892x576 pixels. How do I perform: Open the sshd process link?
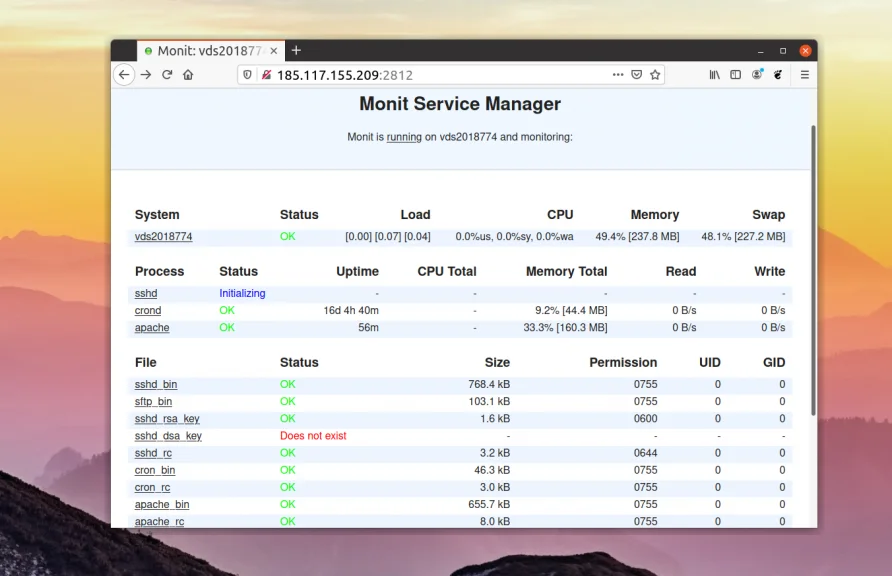coord(146,294)
